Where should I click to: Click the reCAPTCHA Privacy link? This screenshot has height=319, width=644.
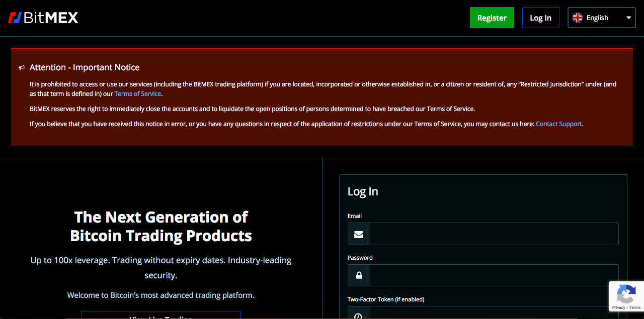pos(619,307)
